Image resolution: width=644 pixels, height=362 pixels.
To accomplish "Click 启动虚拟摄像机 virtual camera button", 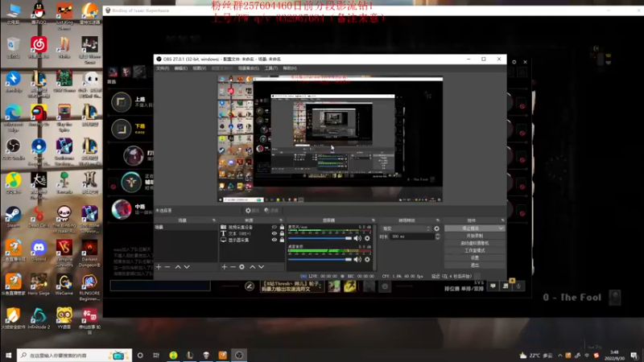I will [475, 244].
